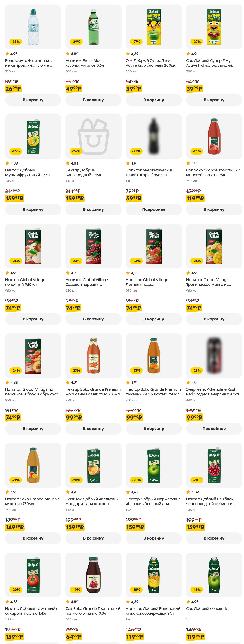Open the Нектар Soko Grande тыквенный title link

click(153, 392)
